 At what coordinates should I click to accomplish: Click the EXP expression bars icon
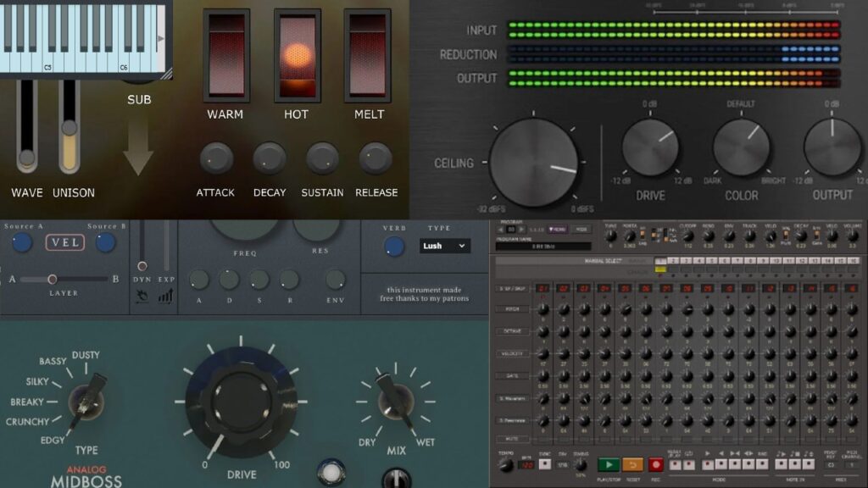pos(165,297)
